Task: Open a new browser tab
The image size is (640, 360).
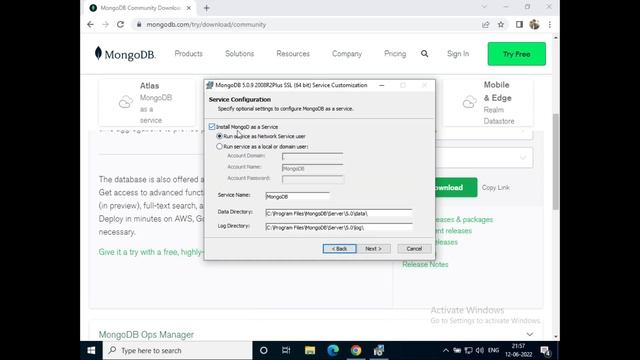Action: (x=207, y=8)
